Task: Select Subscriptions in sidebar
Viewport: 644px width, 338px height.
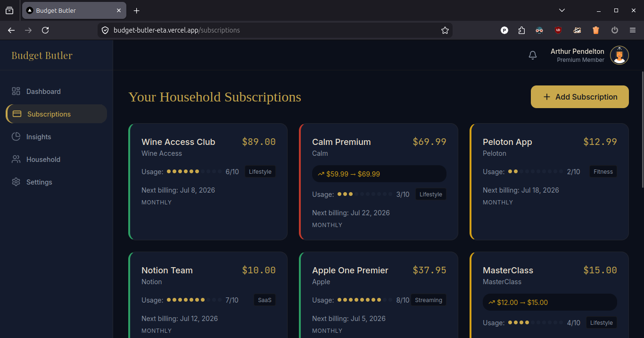Action: 56,114
